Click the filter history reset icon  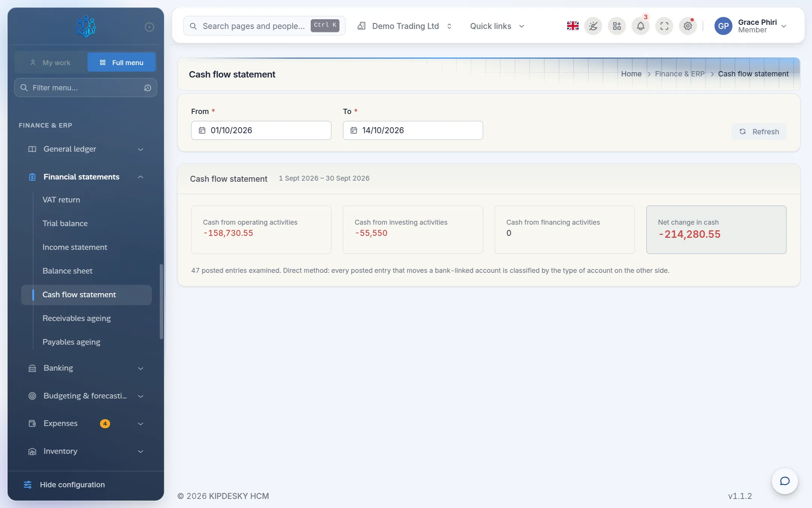click(x=148, y=88)
